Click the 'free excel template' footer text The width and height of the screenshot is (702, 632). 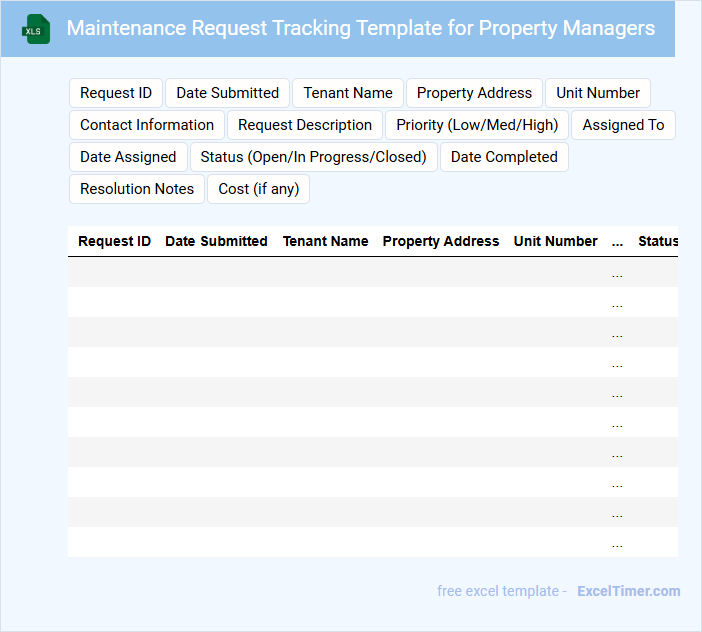click(498, 591)
